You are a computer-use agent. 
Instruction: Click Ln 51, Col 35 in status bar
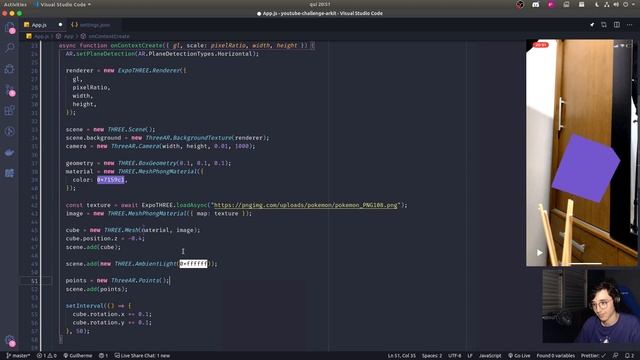tap(402, 356)
